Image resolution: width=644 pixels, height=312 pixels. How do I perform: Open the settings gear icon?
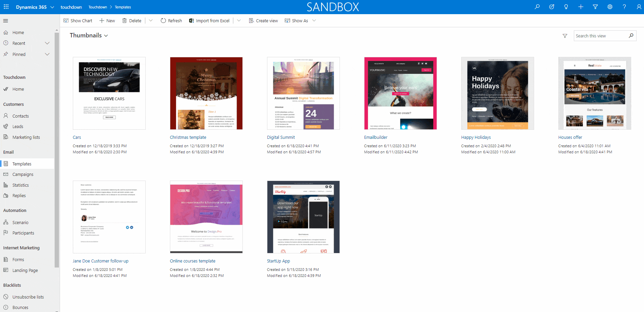(x=610, y=7)
